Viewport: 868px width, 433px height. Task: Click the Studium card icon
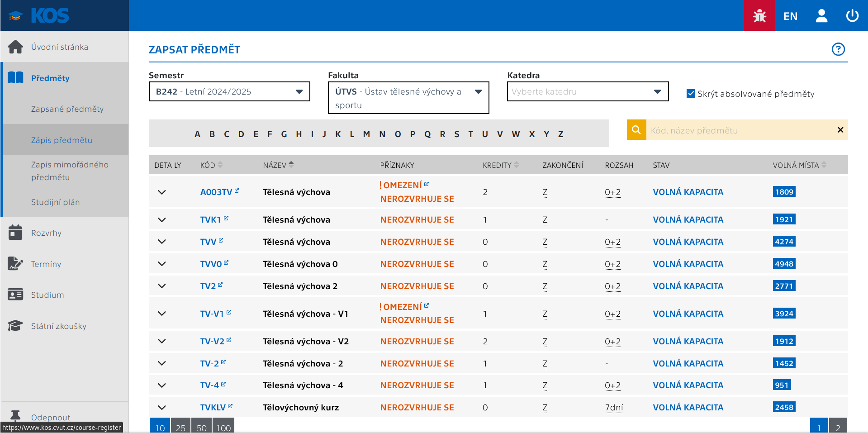click(15, 295)
